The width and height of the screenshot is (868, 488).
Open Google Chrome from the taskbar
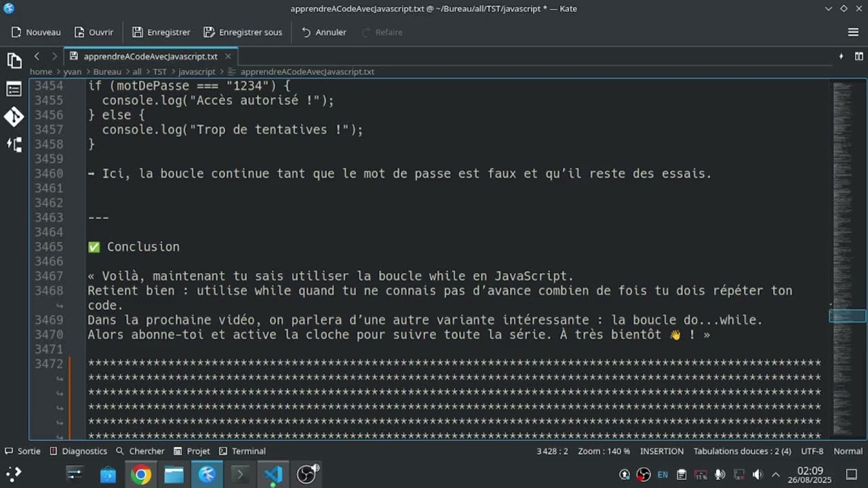(141, 474)
